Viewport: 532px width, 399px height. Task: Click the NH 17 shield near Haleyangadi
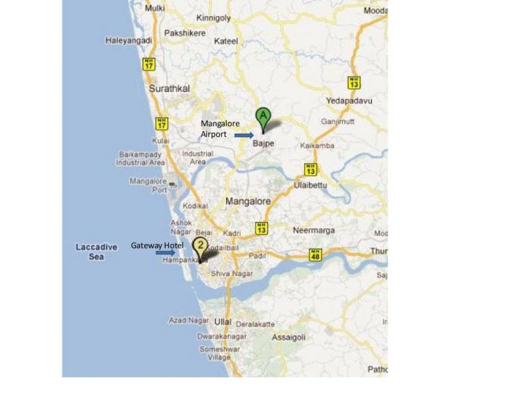point(149,64)
